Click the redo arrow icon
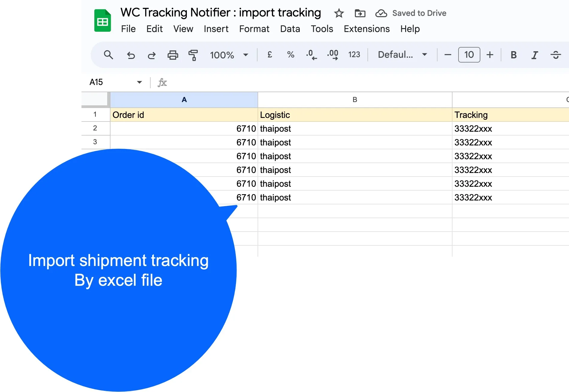Image resolution: width=569 pixels, height=392 pixels. [x=152, y=55]
